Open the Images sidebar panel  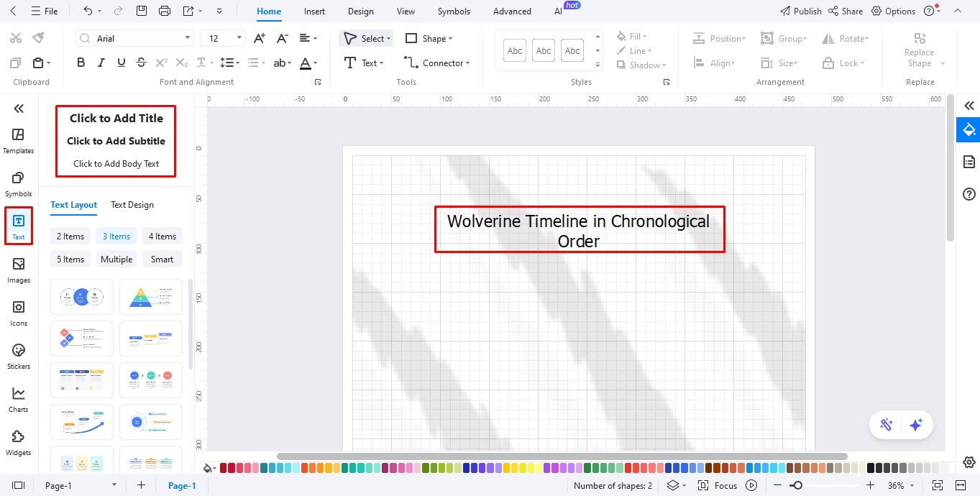tap(19, 270)
